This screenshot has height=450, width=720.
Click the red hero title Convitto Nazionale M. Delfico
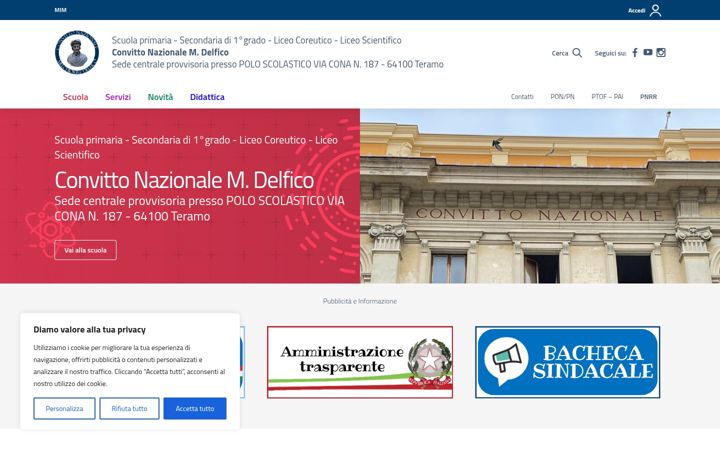(x=184, y=180)
